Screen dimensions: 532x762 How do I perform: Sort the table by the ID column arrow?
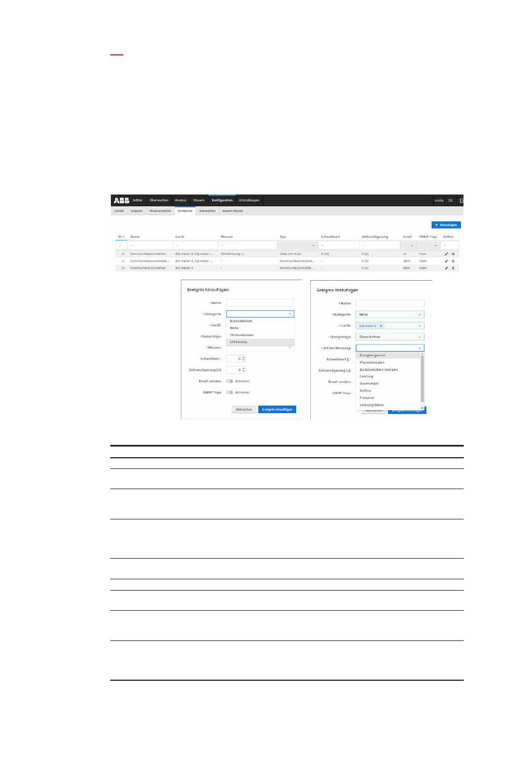(124, 237)
